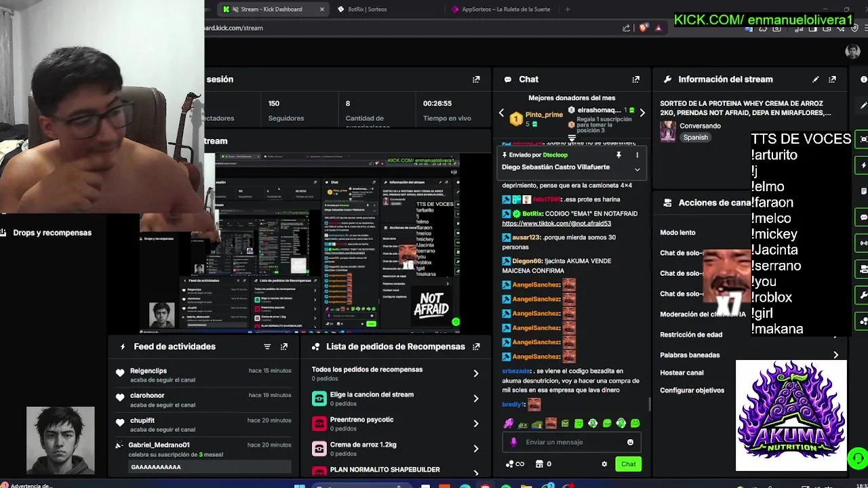Open Restricción de edad setting
This screenshot has width=868, height=488.
coord(691,335)
